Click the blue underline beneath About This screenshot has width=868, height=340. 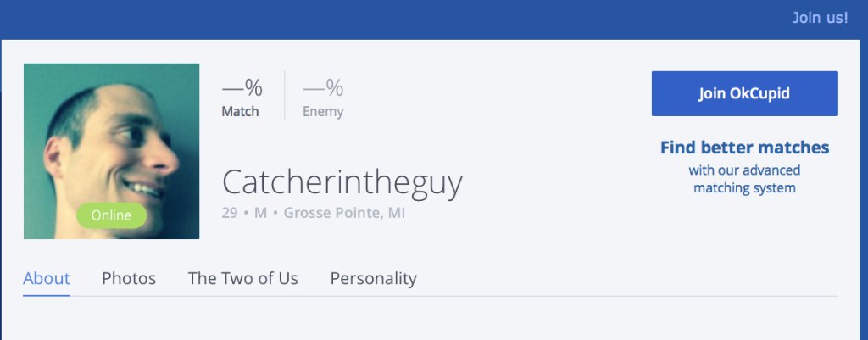point(47,294)
